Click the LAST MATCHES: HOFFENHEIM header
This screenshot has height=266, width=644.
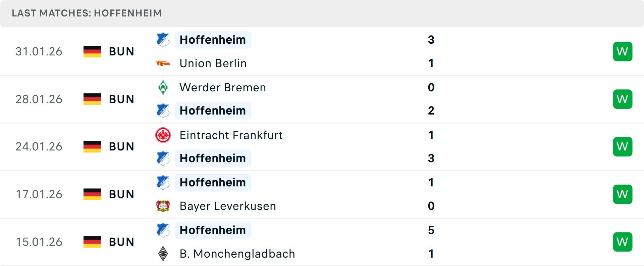point(87,13)
